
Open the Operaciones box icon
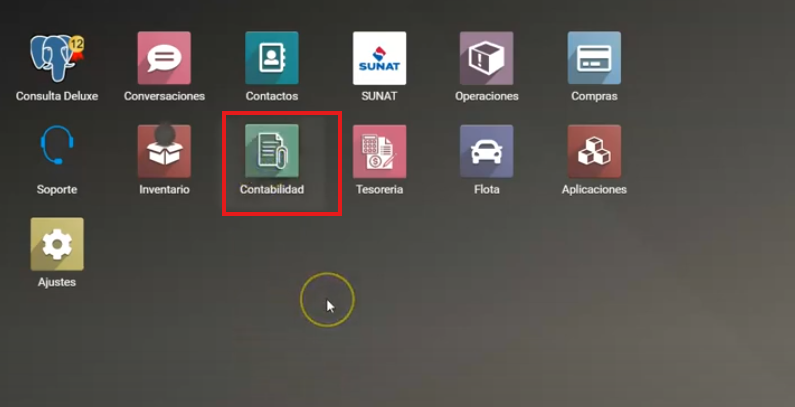[486, 58]
